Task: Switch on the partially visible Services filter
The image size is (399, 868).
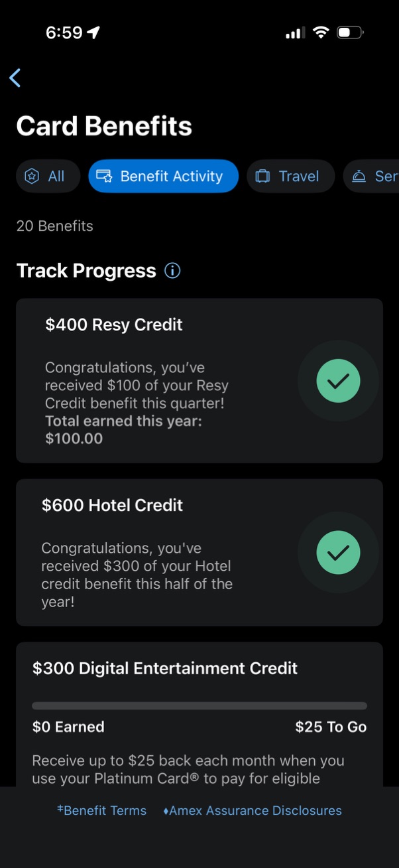Action: [374, 176]
